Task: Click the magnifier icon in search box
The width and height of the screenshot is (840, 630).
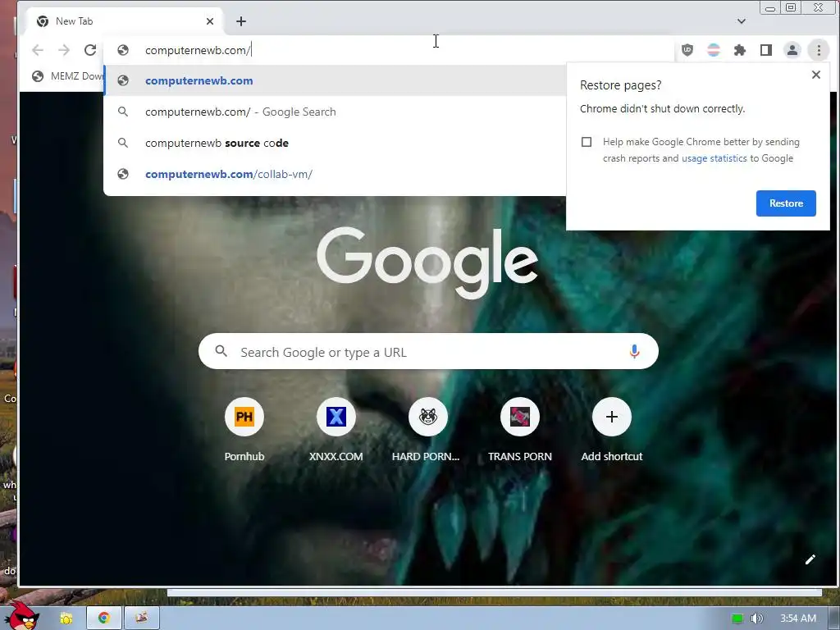Action: tap(221, 351)
